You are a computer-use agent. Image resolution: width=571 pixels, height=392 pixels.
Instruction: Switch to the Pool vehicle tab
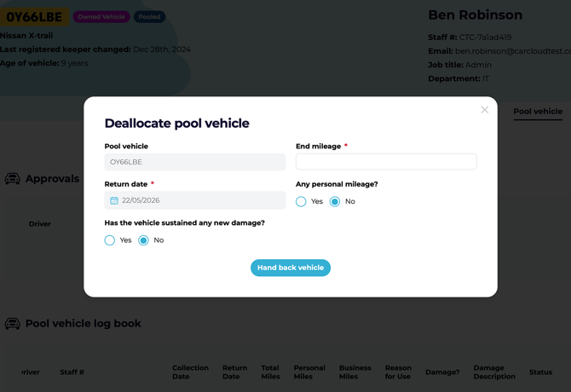point(538,112)
